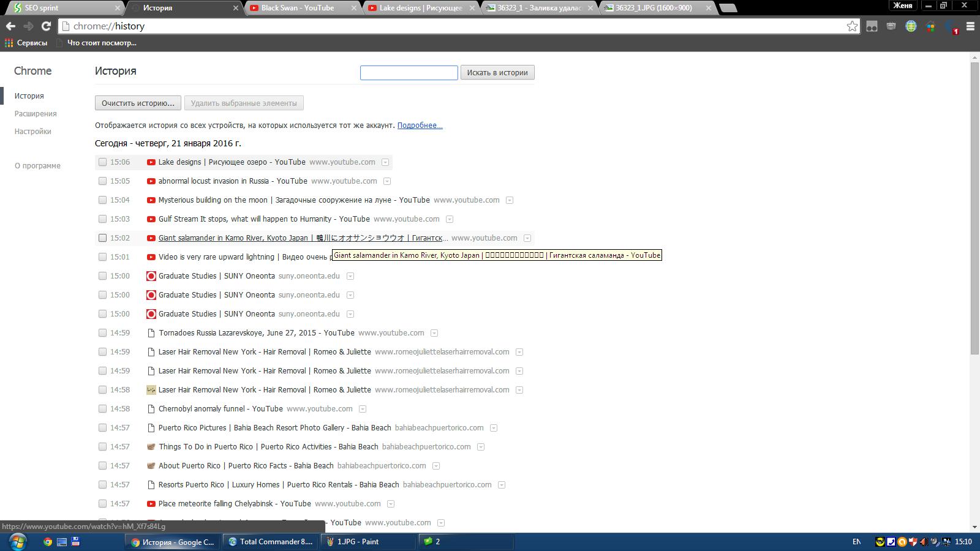This screenshot has height=551, width=980.
Task: Click the page icon beside Chernobyl anomaly funnel
Action: click(x=151, y=409)
